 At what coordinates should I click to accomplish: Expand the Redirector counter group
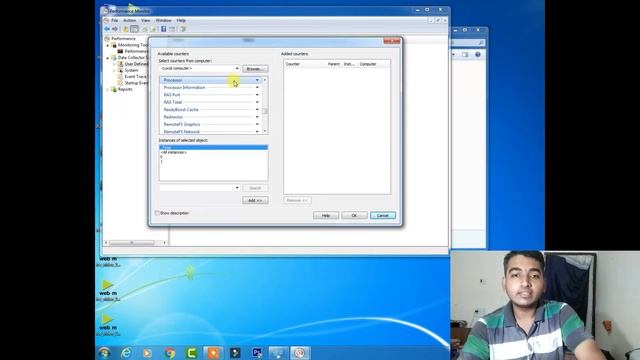pyautogui.click(x=257, y=117)
